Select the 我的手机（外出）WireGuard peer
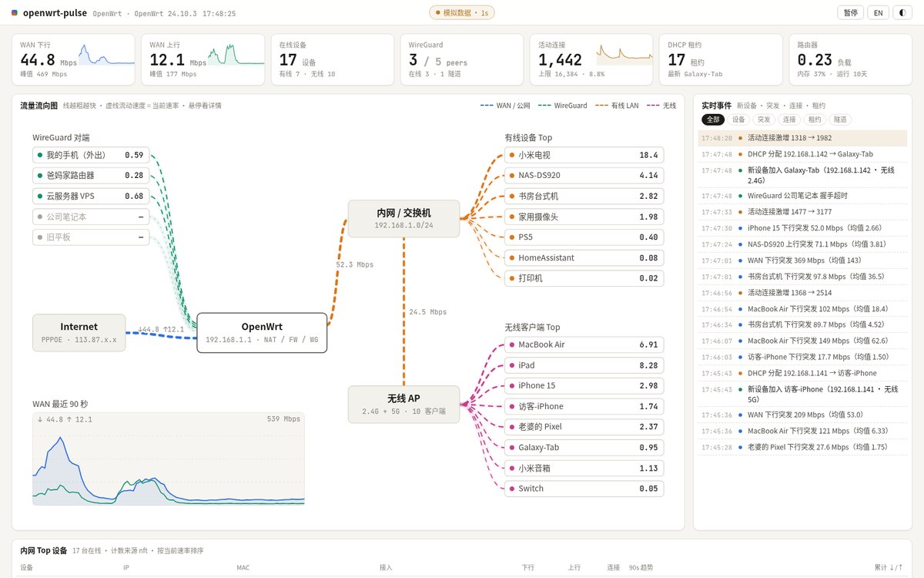 click(91, 155)
